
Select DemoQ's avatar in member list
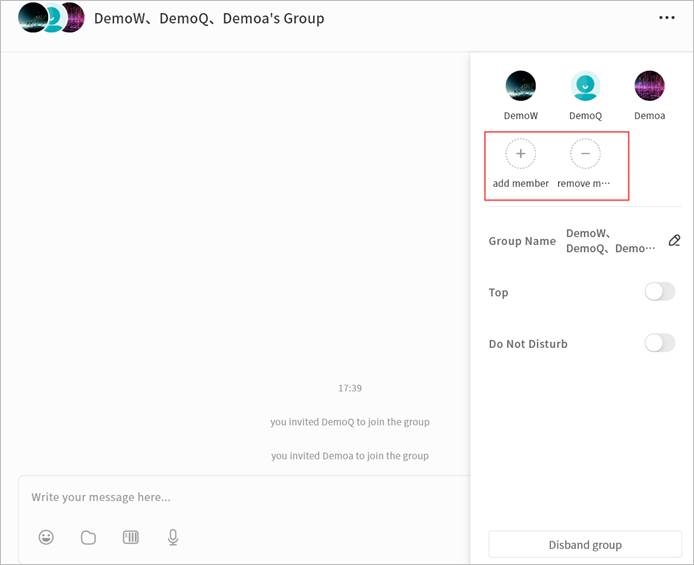(585, 86)
